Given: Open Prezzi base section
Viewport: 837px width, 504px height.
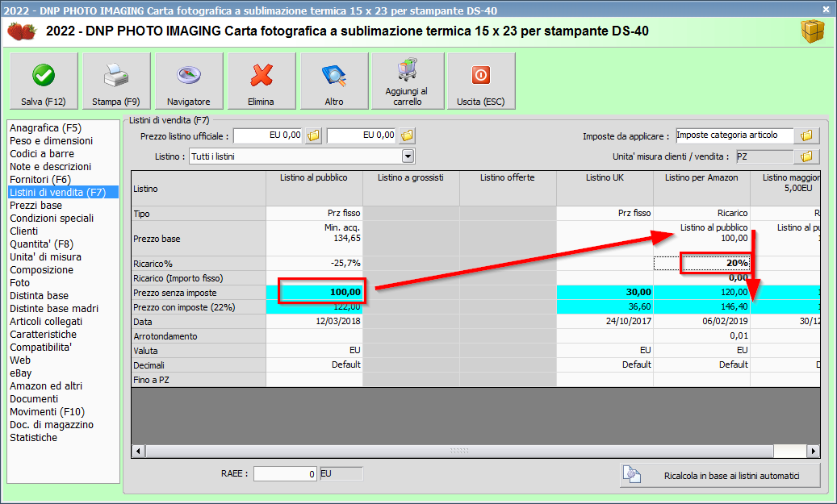Looking at the screenshot, I should tap(36, 206).
